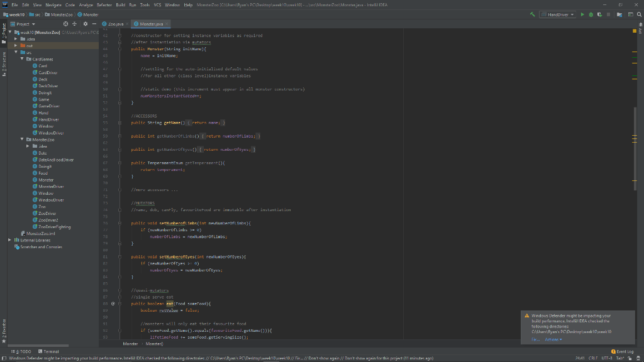Run HandDriver with Coverage icon
Screen dimensions: 644x362
[601, 14]
